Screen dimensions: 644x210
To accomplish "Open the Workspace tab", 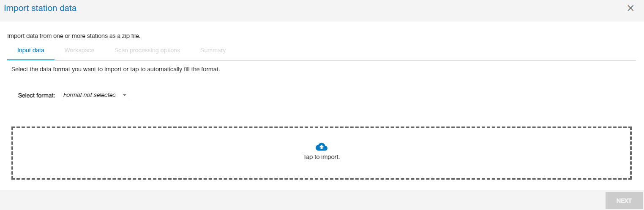I will [79, 50].
